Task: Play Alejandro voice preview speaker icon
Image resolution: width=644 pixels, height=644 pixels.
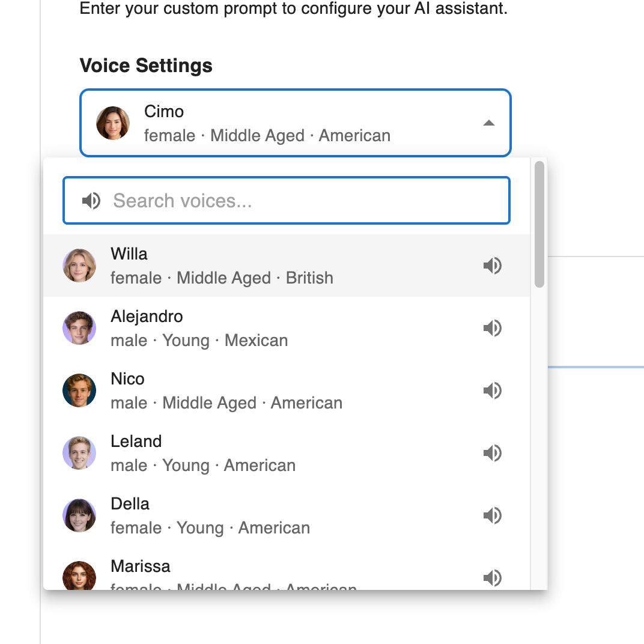Action: pyautogui.click(x=493, y=328)
